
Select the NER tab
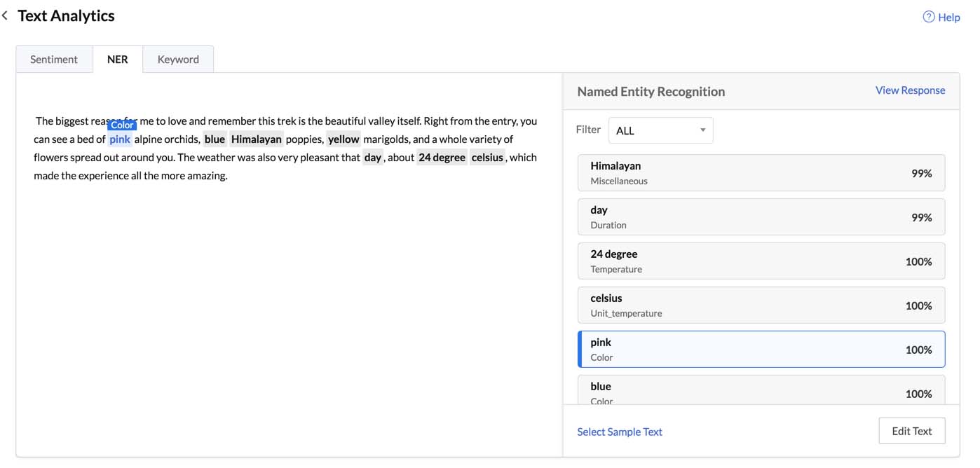[x=118, y=60]
